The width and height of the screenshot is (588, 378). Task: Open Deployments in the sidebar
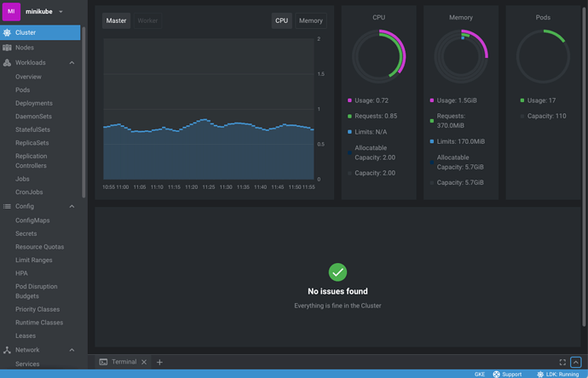point(34,103)
